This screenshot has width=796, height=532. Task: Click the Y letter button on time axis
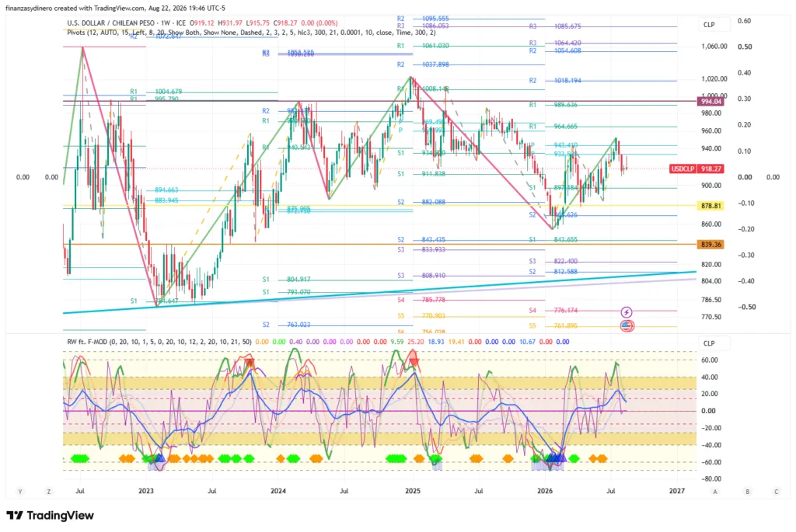[20, 492]
